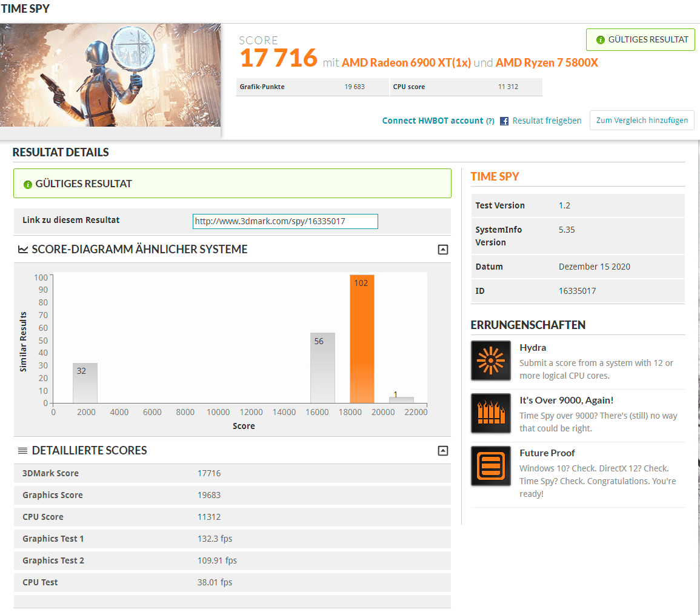Click the It's Over 9000, Again! title
Screen dimensions: 700x615
click(x=567, y=401)
